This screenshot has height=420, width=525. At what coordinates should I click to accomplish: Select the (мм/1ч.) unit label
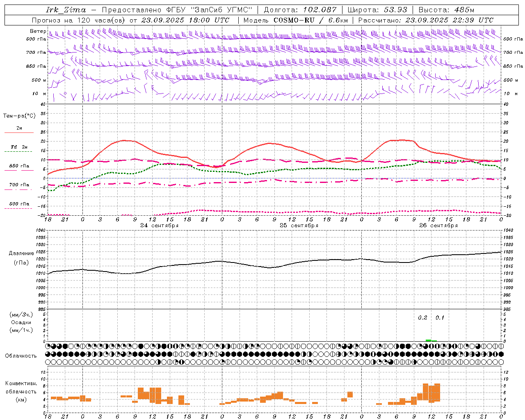point(21,330)
